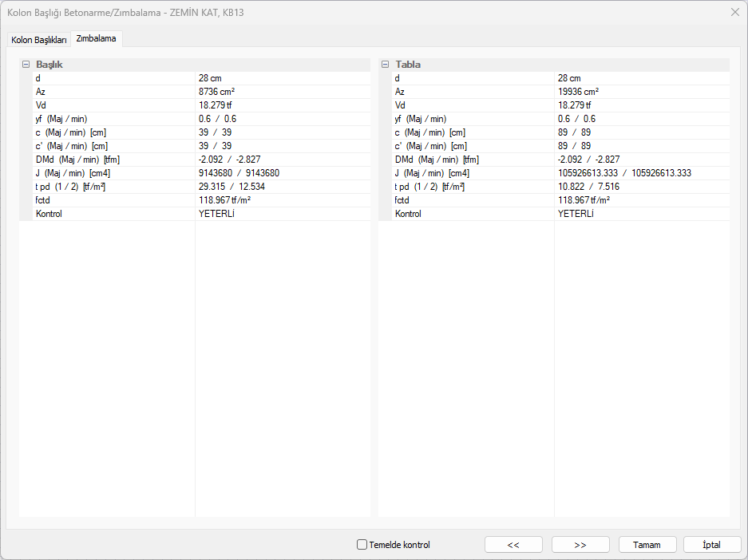Image resolution: width=748 pixels, height=560 pixels.
Task: Select the Zımbalama tab
Action: click(x=96, y=38)
